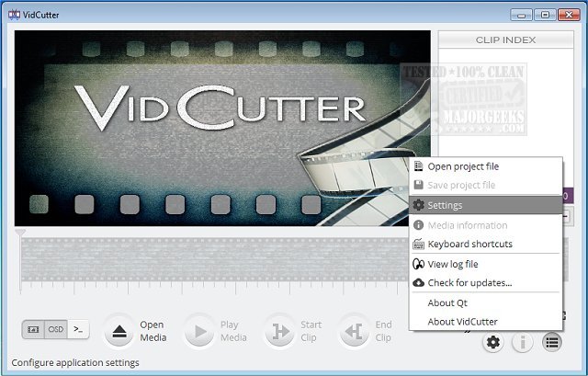Screen dimensions: 588x376
Task: Toggle the OSD on-screen display button
Action: (55, 329)
